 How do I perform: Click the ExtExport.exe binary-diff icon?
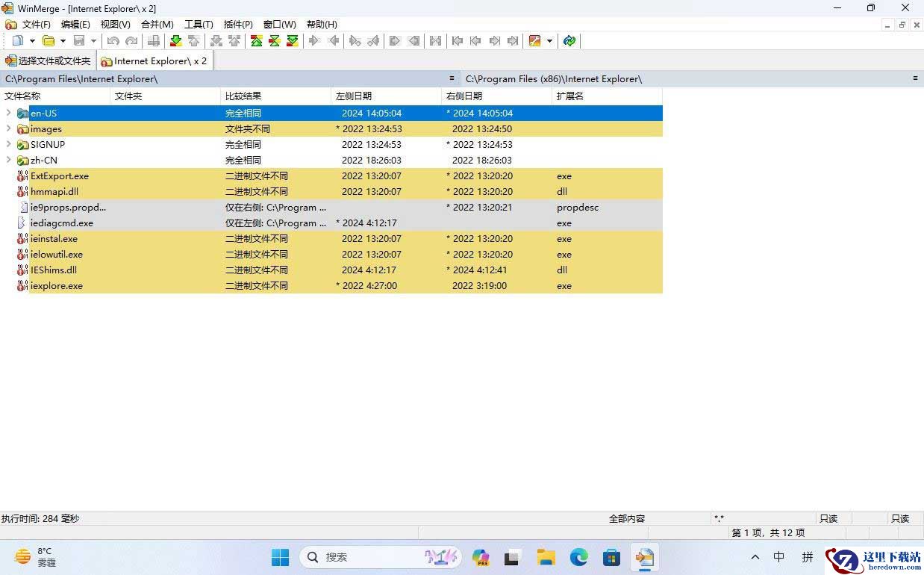[x=23, y=176]
